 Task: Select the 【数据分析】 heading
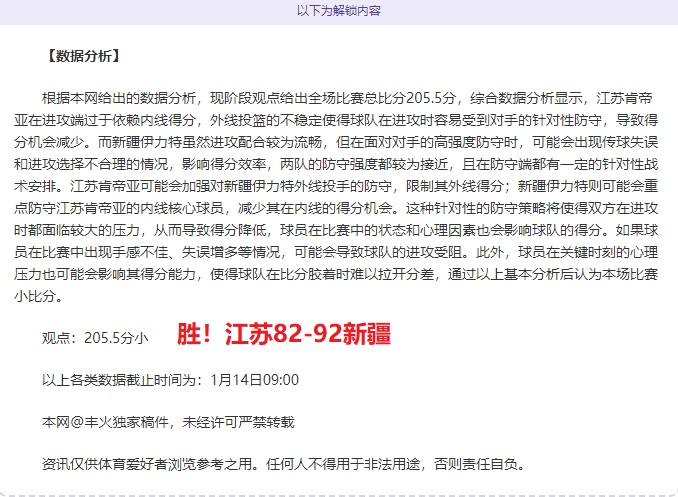pyautogui.click(x=83, y=56)
